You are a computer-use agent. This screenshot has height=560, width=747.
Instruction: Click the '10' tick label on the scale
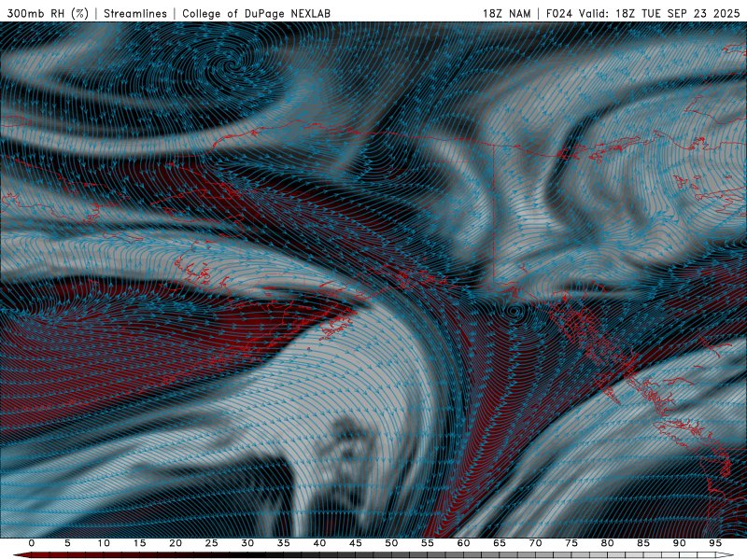click(x=104, y=543)
